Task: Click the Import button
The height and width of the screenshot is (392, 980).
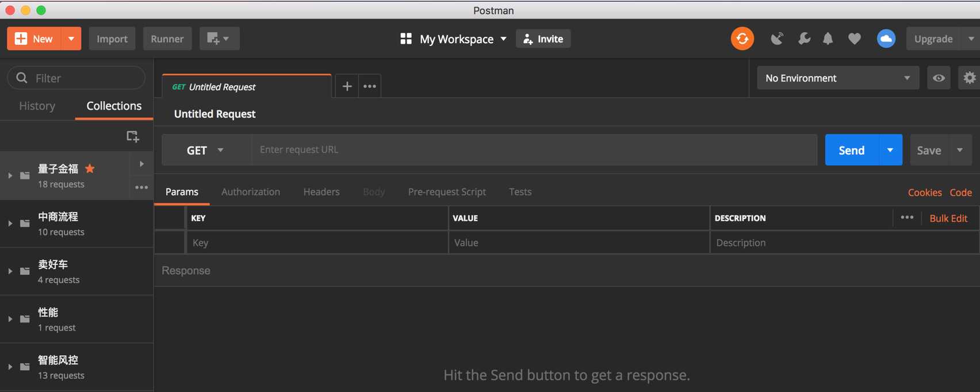Action: 112,39
